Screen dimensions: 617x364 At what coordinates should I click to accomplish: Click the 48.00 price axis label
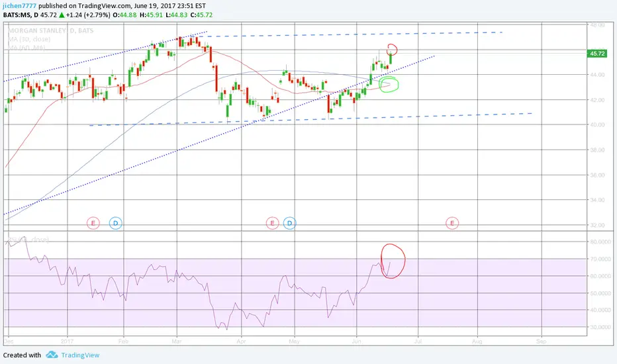597,24
